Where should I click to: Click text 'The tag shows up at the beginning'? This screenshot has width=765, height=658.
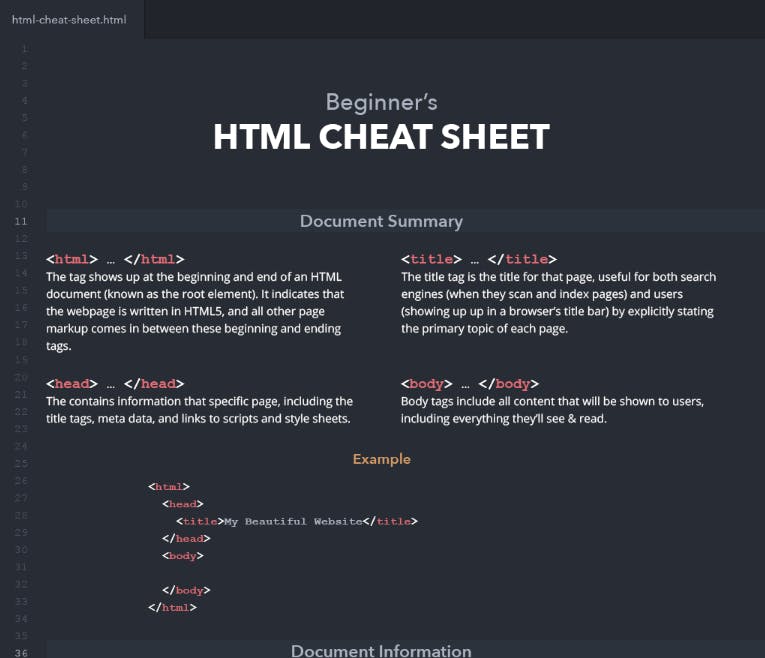coord(138,277)
